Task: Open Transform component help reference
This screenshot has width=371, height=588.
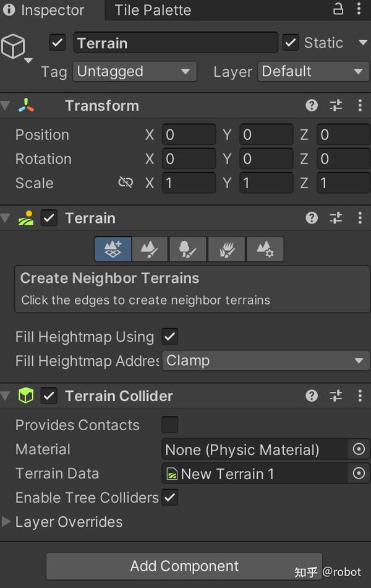Action: 312,106
